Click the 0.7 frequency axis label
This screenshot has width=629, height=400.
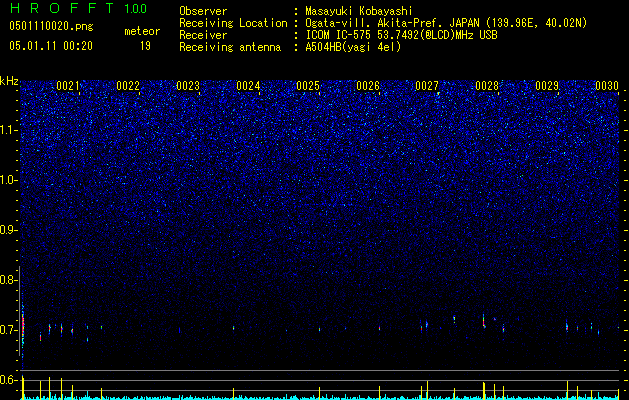tap(7, 330)
